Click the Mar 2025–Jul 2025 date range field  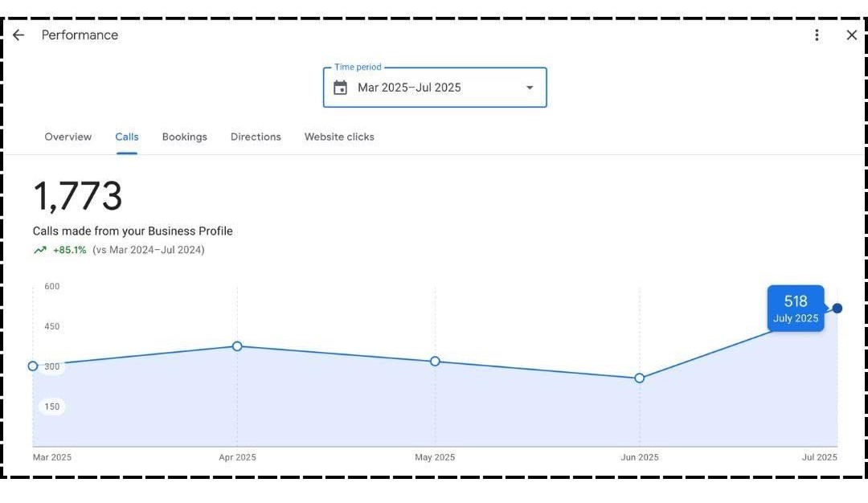pyautogui.click(x=409, y=88)
